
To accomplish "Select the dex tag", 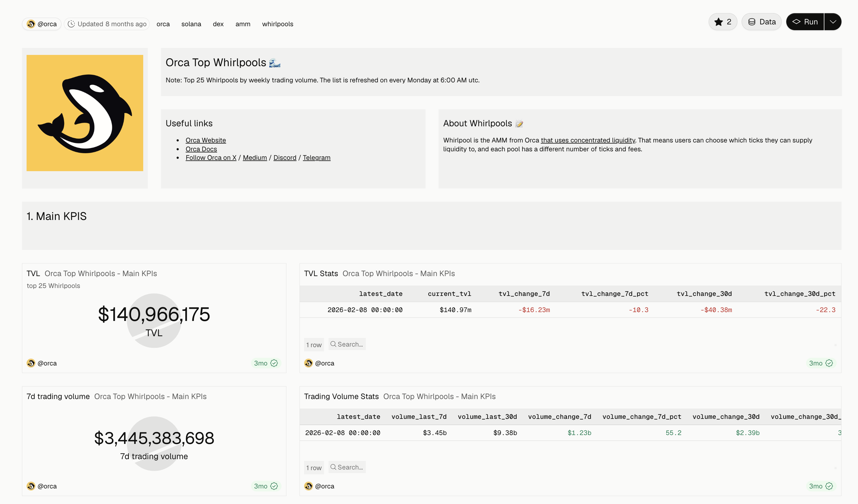I will click(x=218, y=24).
